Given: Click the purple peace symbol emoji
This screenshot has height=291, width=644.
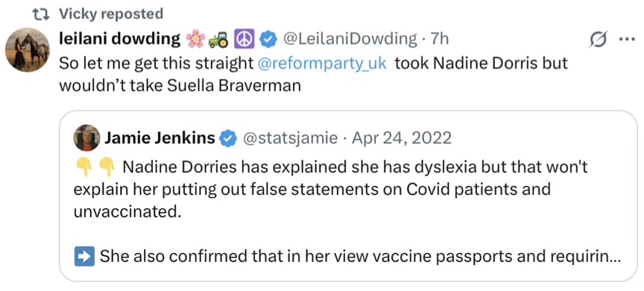Looking at the screenshot, I should (244, 39).
